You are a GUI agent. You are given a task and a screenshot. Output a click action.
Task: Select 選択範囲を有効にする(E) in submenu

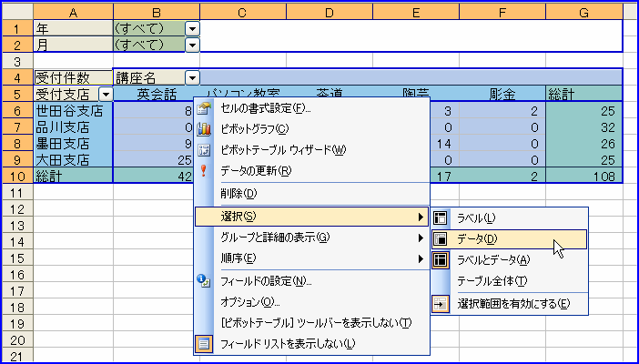(510, 304)
